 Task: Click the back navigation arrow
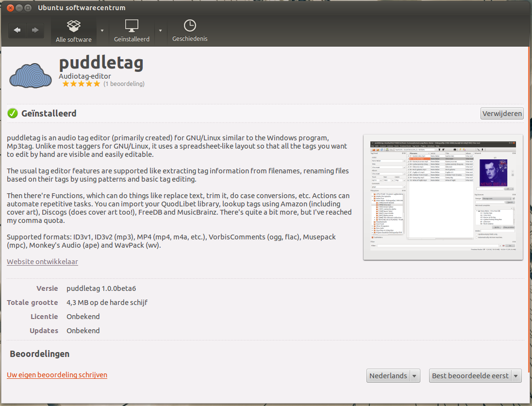coord(17,30)
